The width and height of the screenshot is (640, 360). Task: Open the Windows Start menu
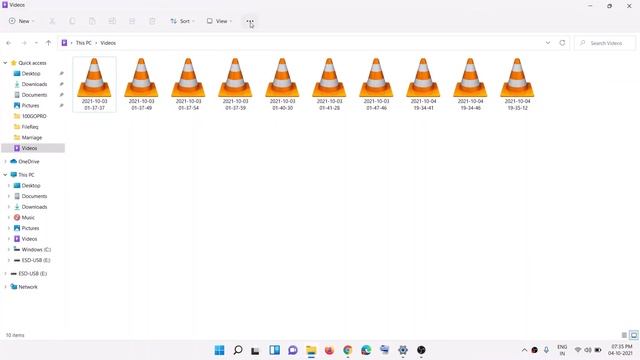[219, 350]
